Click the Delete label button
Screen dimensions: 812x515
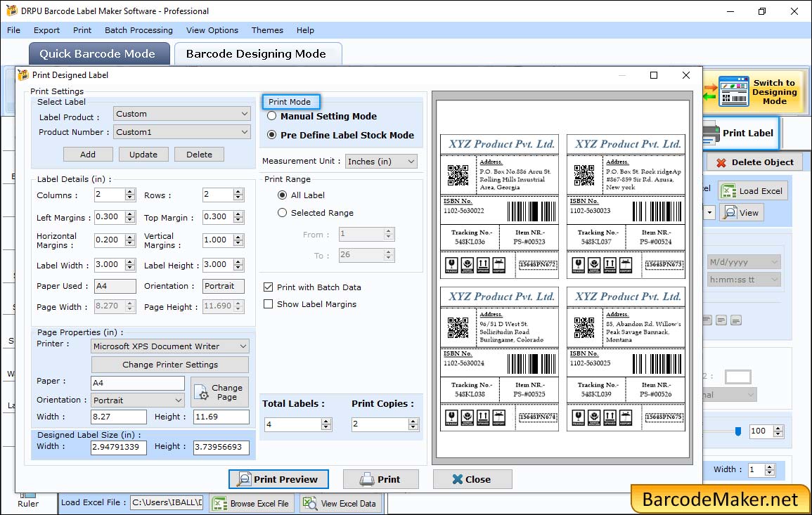click(200, 155)
